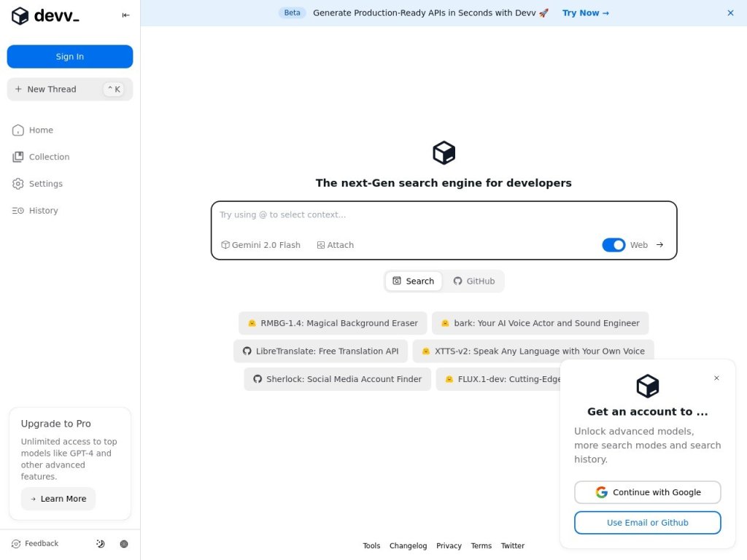Image resolution: width=747 pixels, height=560 pixels.
Task: Switch to the GitHub mode tab
Action: (x=473, y=281)
